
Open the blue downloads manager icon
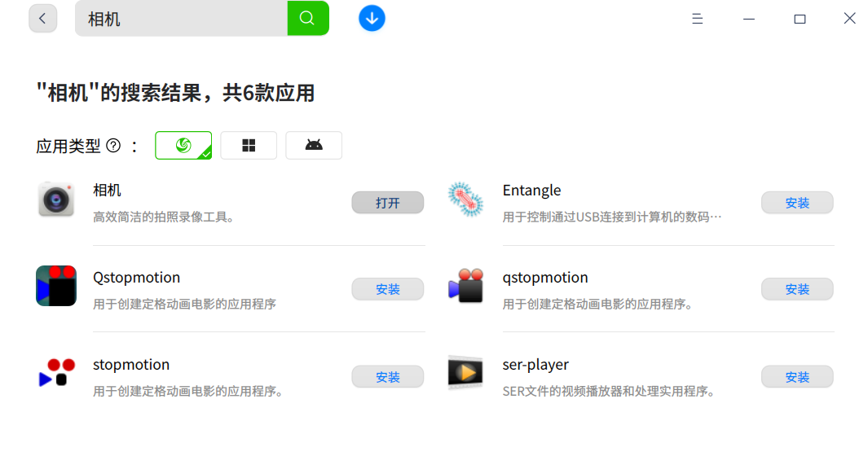coord(372,18)
